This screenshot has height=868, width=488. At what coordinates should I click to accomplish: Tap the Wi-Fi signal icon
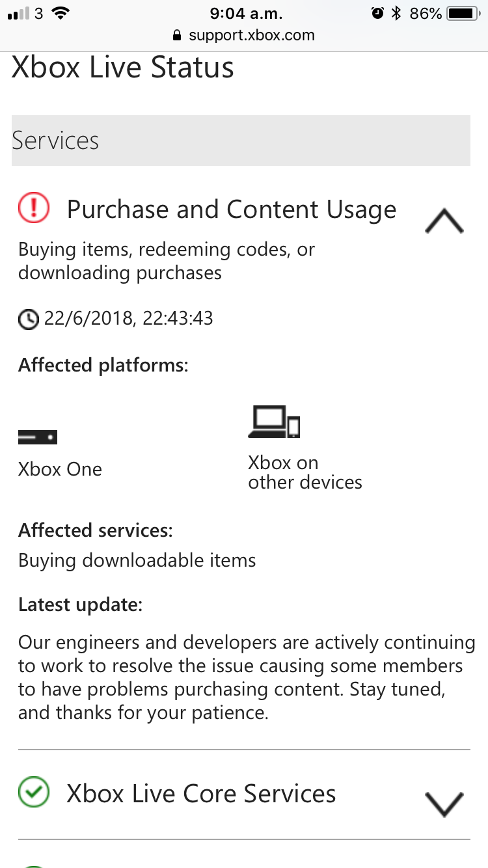pos(61,13)
